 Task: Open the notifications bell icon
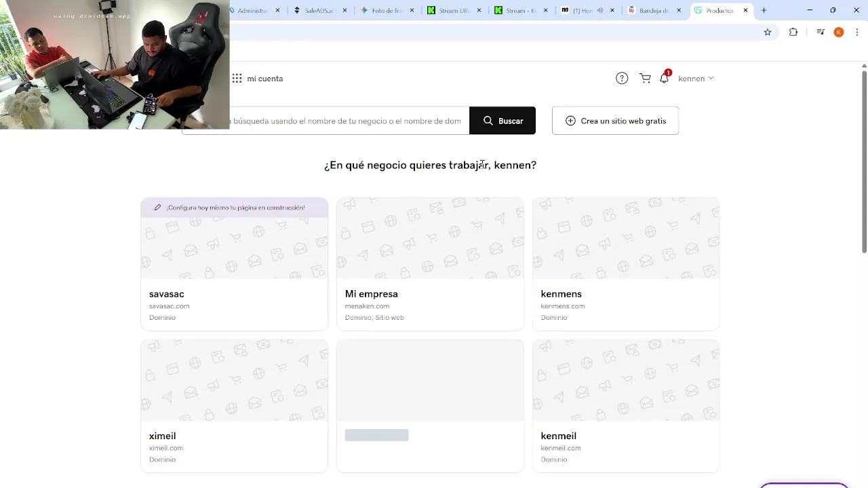(x=665, y=78)
